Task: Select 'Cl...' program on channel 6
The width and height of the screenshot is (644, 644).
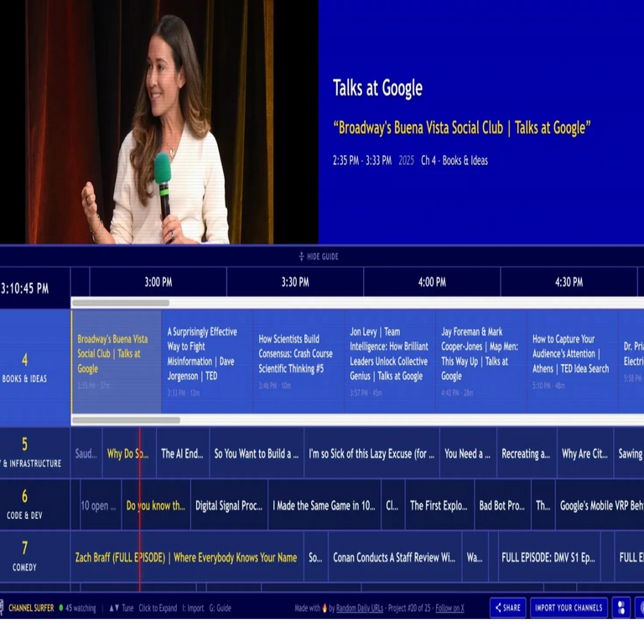Action: coord(393,505)
